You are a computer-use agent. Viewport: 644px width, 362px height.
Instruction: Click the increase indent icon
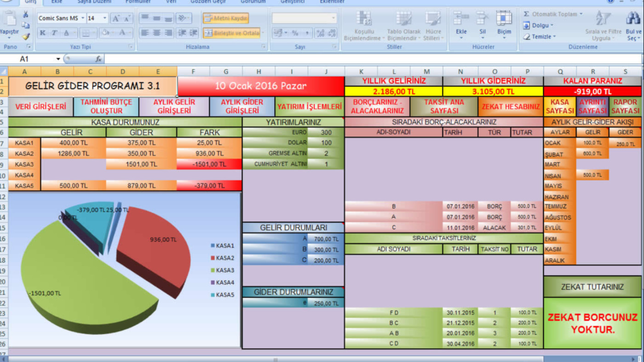[193, 33]
